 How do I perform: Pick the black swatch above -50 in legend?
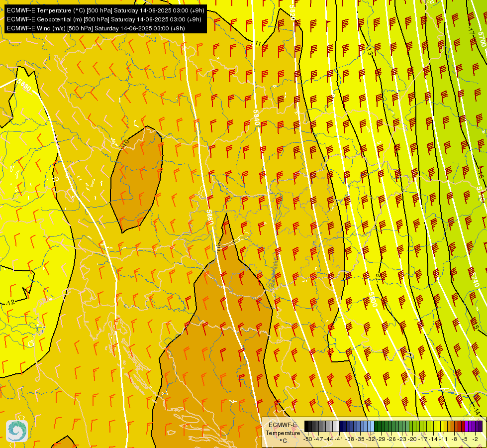[306, 426]
